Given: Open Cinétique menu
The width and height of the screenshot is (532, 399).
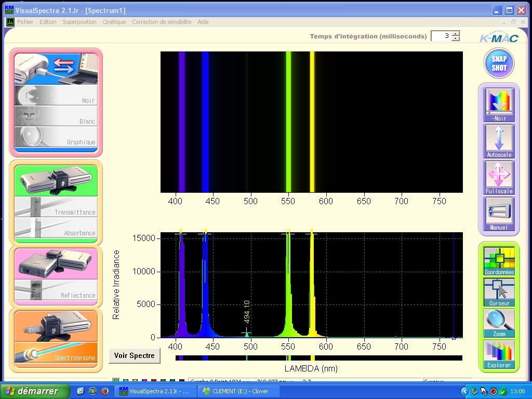Looking at the screenshot, I should click(x=114, y=22).
